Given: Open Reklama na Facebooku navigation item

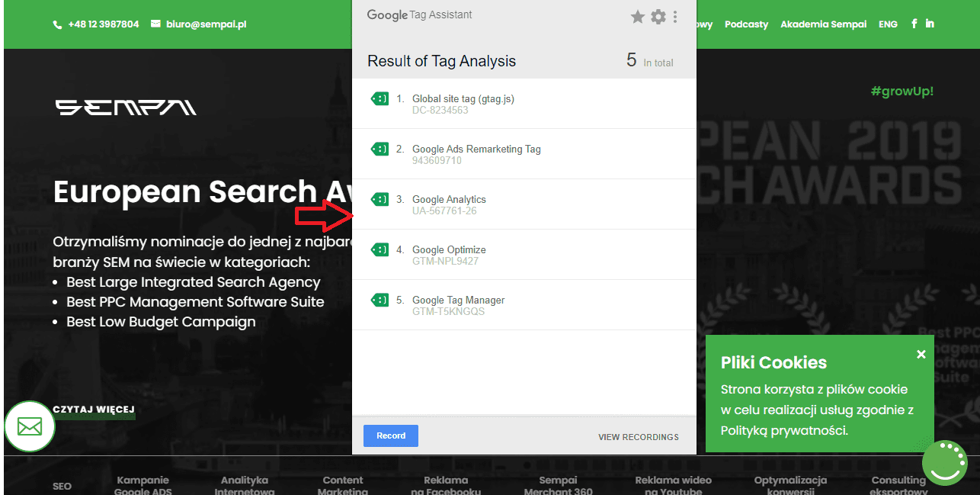Looking at the screenshot, I should (x=446, y=485).
